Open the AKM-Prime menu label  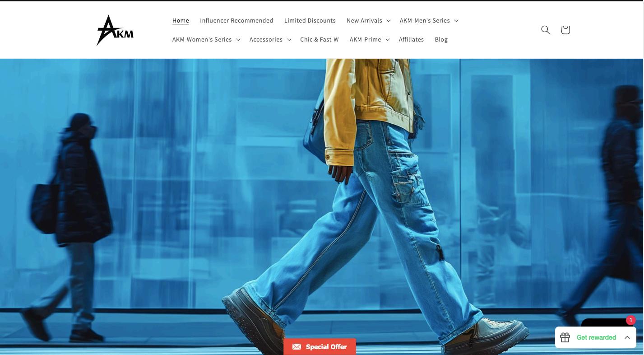coord(366,40)
